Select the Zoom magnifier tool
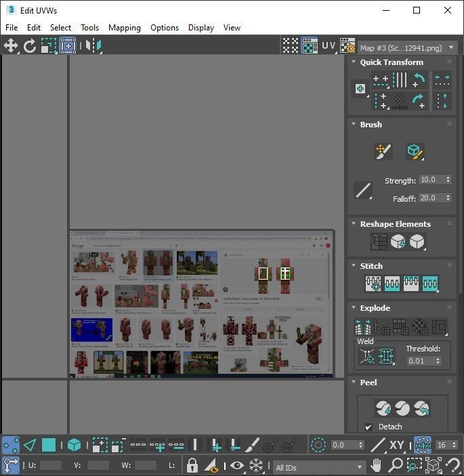 point(396,465)
